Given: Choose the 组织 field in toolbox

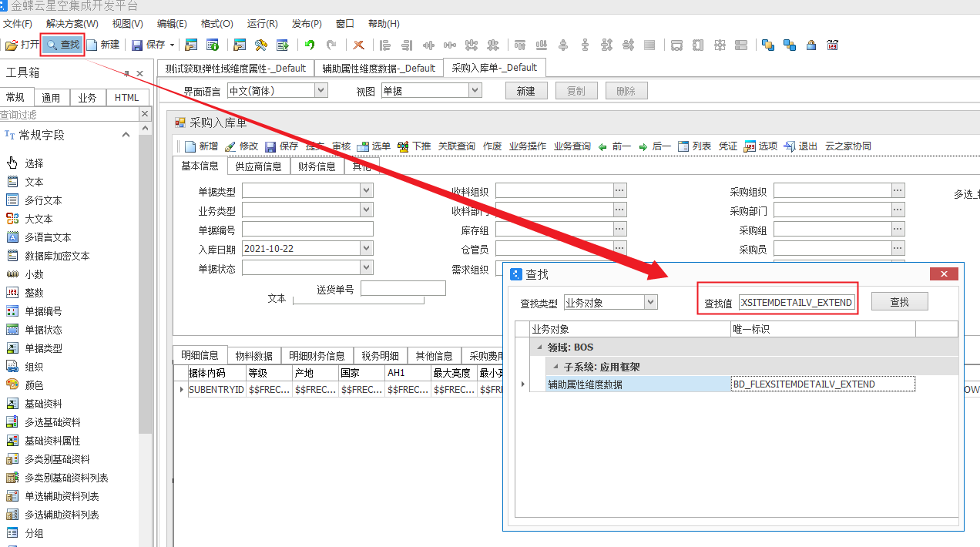Looking at the screenshot, I should tap(34, 367).
